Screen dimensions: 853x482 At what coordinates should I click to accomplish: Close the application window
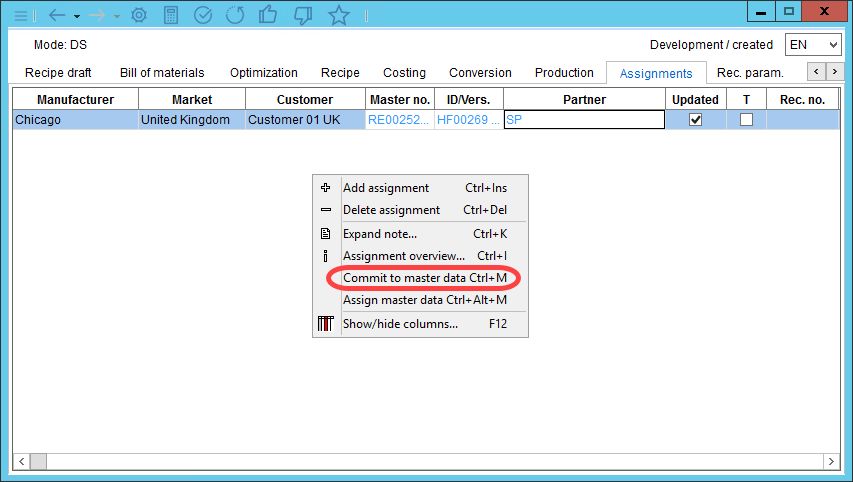(x=825, y=11)
